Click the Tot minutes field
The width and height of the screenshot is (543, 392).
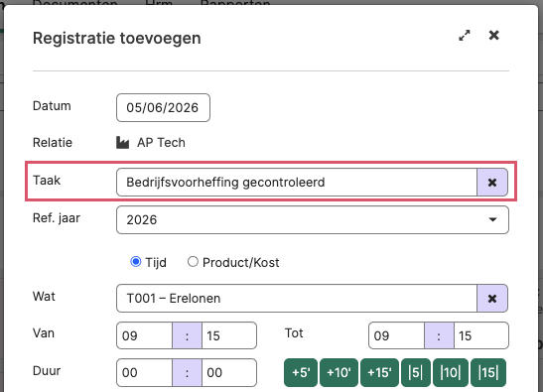(481, 335)
